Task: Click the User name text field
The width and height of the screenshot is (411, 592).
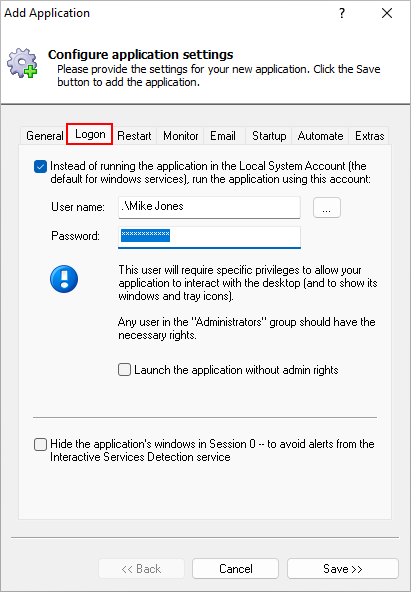Action: coord(209,207)
